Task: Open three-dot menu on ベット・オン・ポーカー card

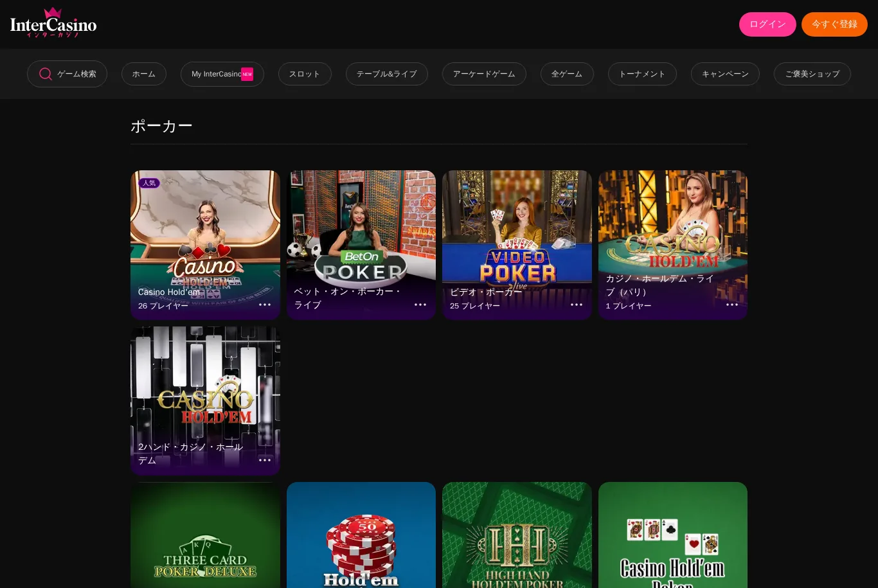Action: 420,305
